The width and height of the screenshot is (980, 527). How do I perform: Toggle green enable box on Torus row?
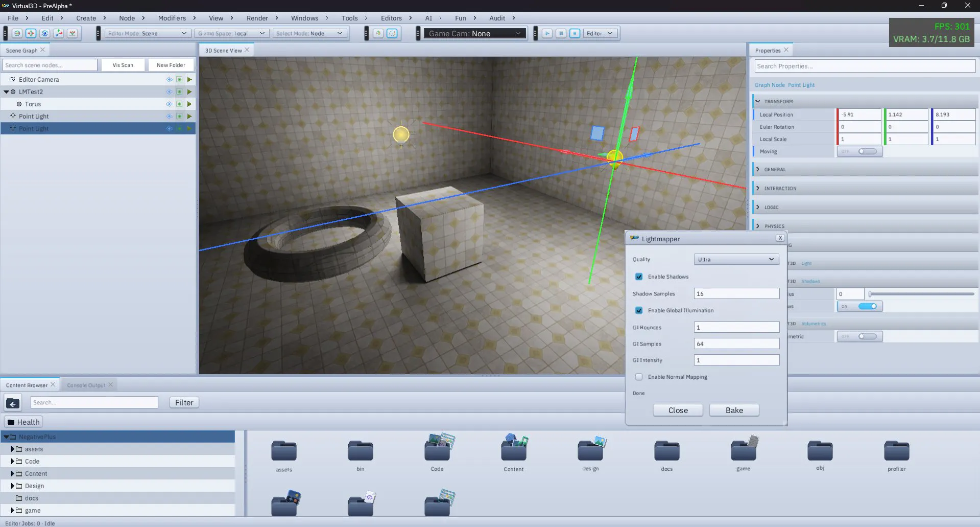click(179, 104)
